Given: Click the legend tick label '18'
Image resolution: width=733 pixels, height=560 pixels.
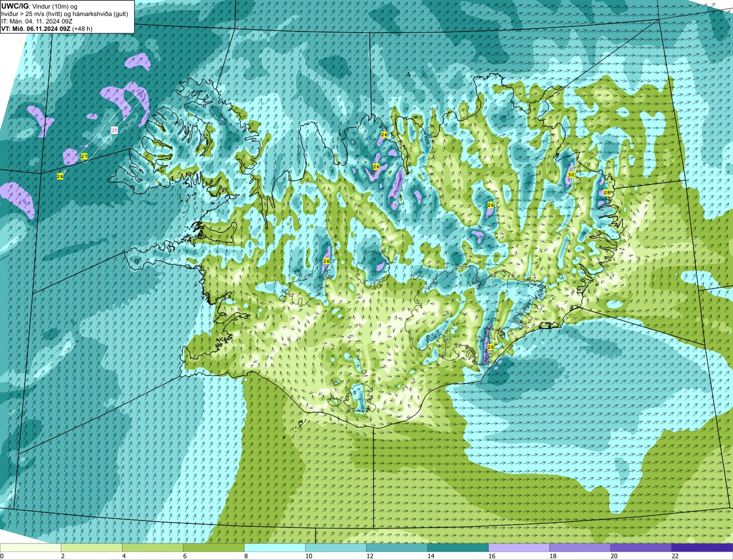Looking at the screenshot, I should (x=553, y=556).
